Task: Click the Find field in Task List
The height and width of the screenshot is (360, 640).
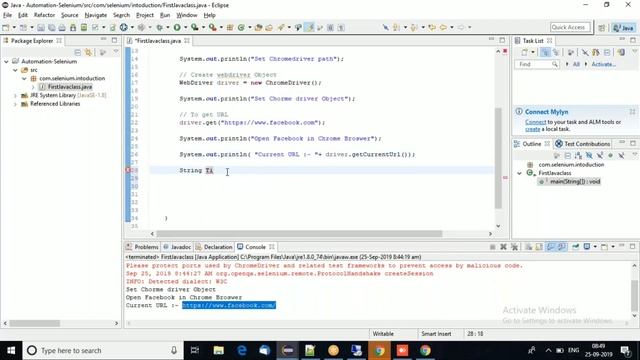Action: 537,64
